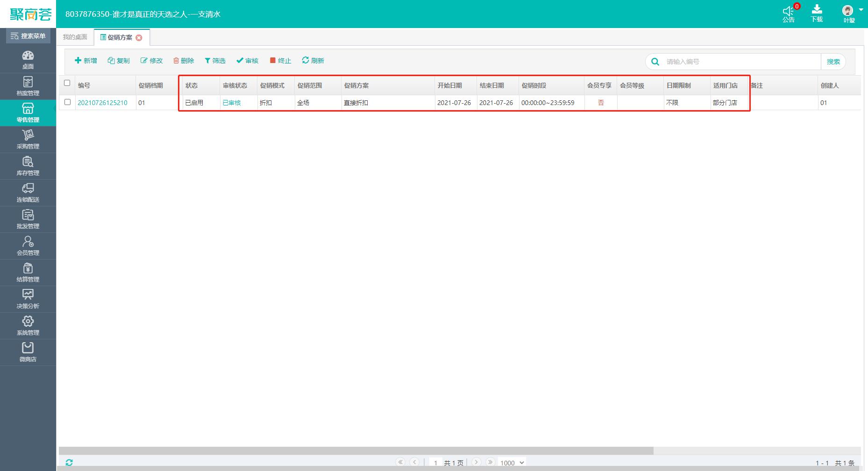Image resolution: width=868 pixels, height=471 pixels.
Task: Open promotion link 20210726125210
Action: (102, 103)
